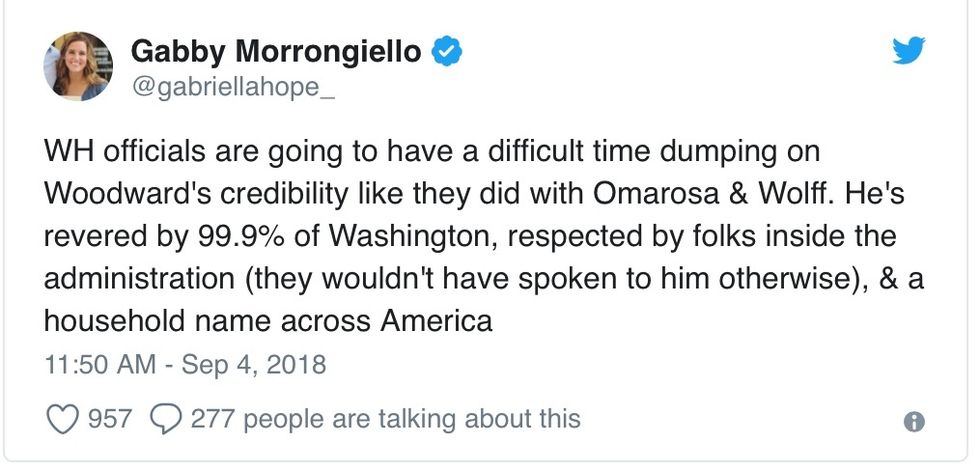Open Gabby Morrongiello's profile photo
Viewport: 980px width, 465px height.
point(77,66)
